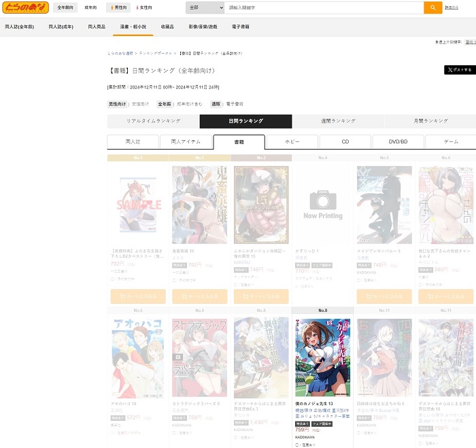Open the アオのハコ 18 cover thumbnail

138,358
